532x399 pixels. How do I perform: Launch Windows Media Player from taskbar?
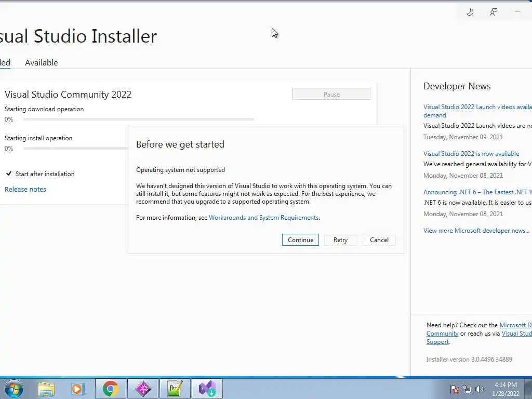77,389
